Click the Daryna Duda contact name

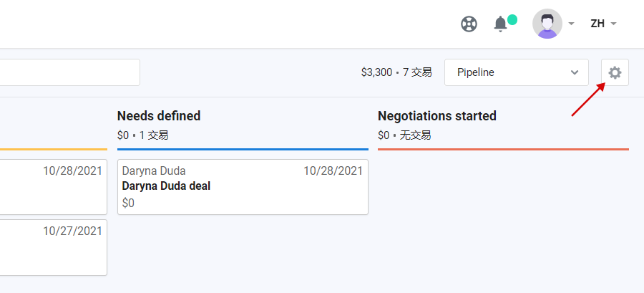(154, 171)
